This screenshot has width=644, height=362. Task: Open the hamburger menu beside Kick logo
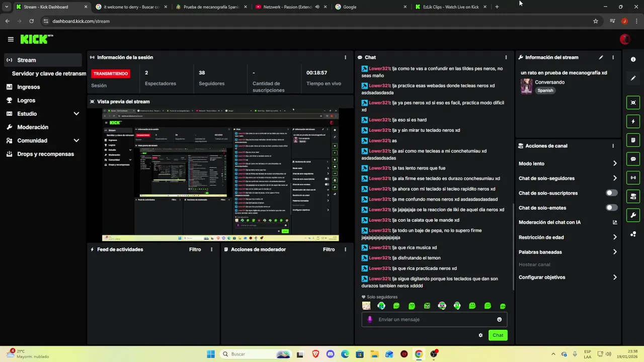pyautogui.click(x=11, y=39)
